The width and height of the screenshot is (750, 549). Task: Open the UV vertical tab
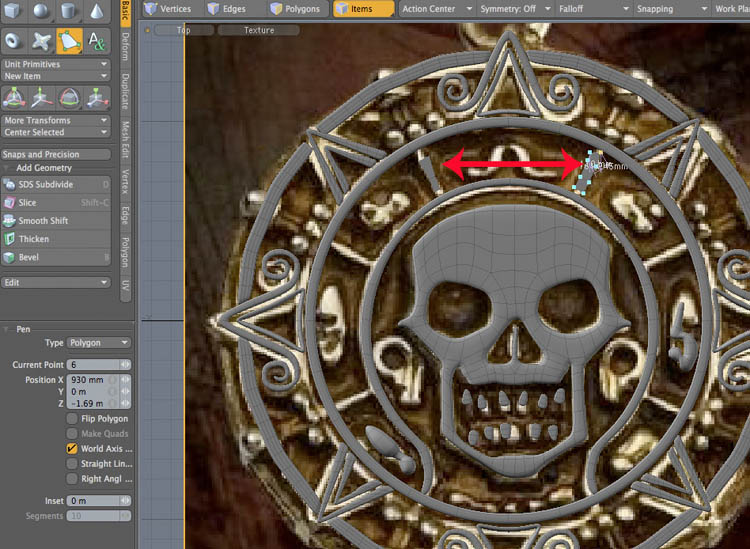125,286
